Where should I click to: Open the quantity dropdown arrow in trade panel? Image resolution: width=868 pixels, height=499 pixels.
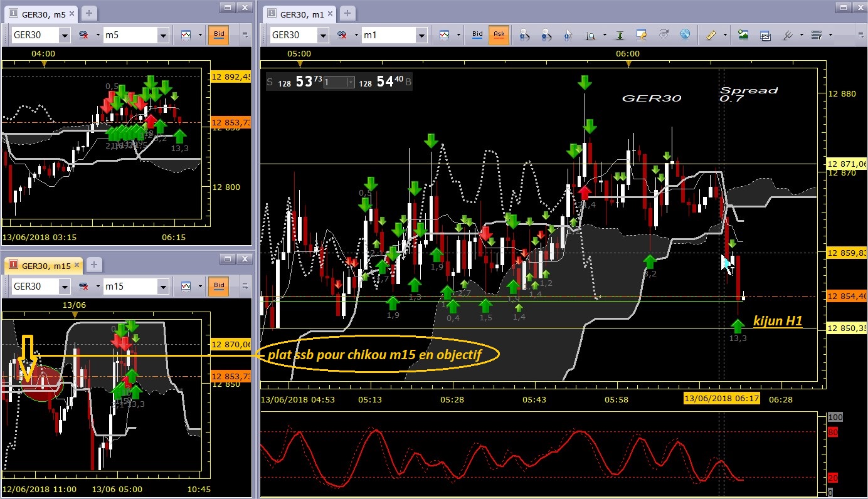351,82
